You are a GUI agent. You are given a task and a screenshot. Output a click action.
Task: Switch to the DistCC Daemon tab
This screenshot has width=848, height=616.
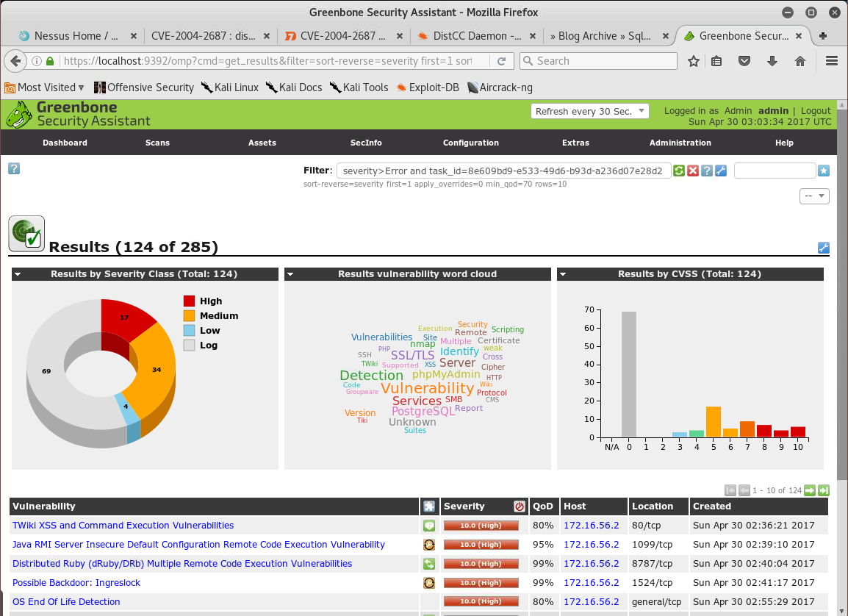click(x=476, y=36)
